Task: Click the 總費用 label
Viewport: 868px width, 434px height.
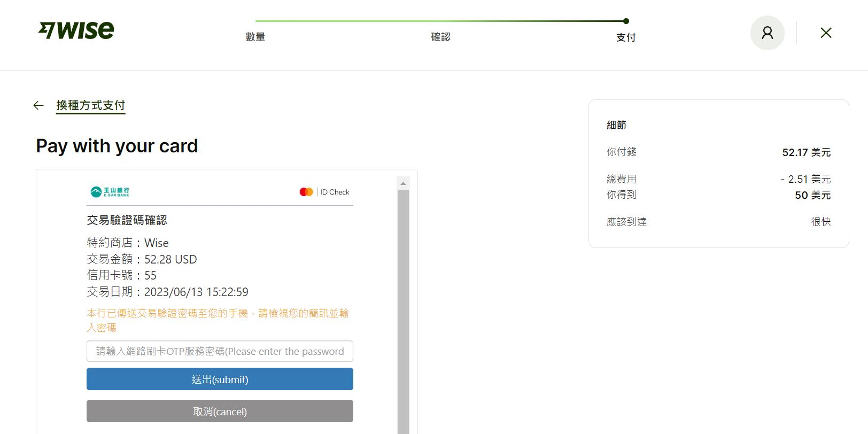Action: tap(622, 179)
